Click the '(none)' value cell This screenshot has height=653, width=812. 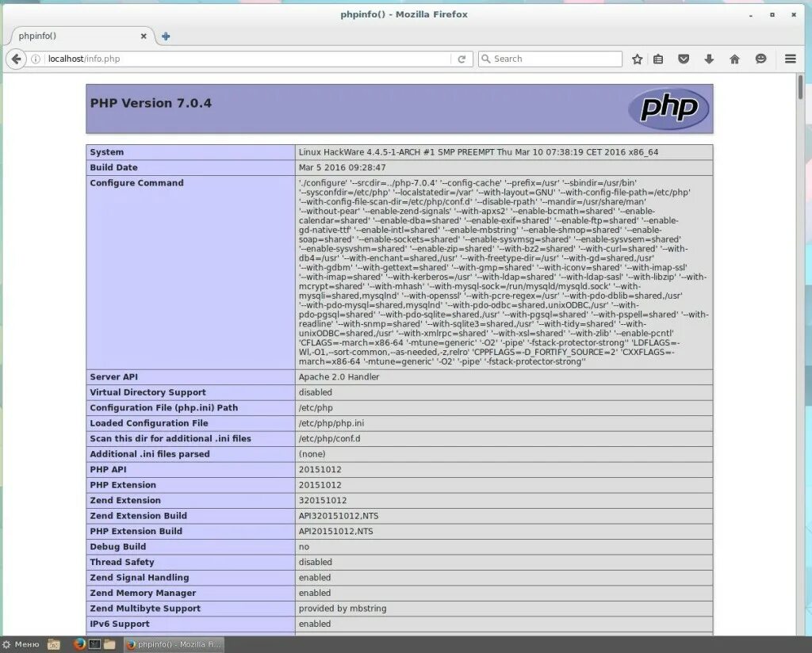[x=504, y=454]
